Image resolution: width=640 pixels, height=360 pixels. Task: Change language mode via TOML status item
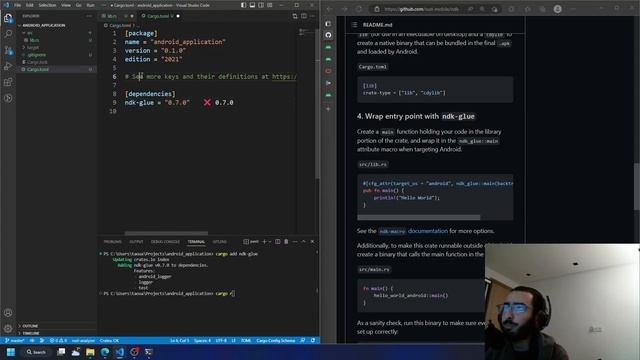tap(246, 340)
